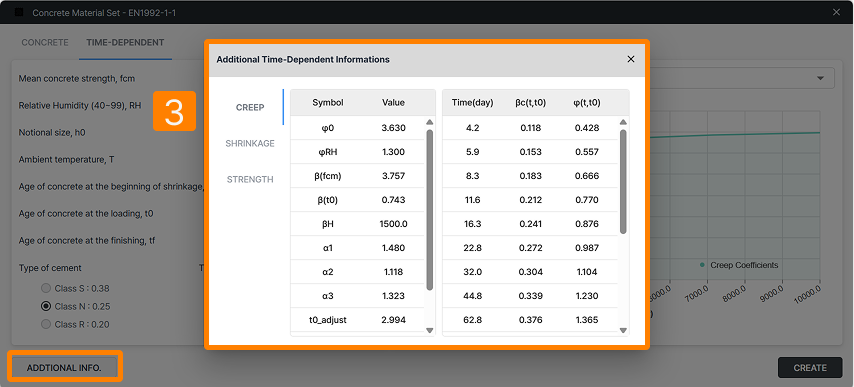854x387 pixels.
Task: Click the CREATE button
Action: 810,368
